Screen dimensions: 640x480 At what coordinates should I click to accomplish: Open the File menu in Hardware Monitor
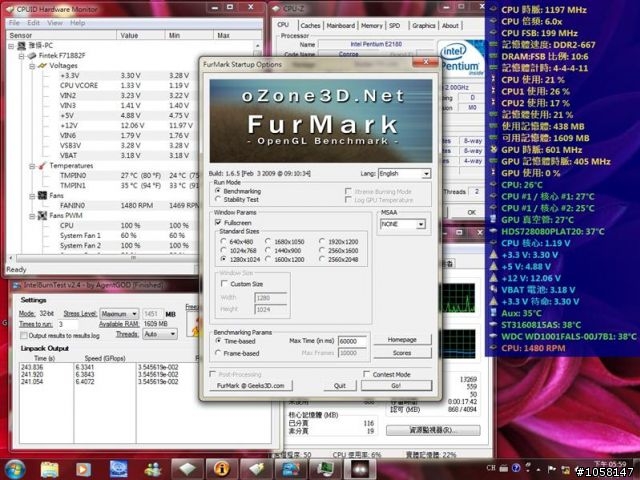(14, 23)
